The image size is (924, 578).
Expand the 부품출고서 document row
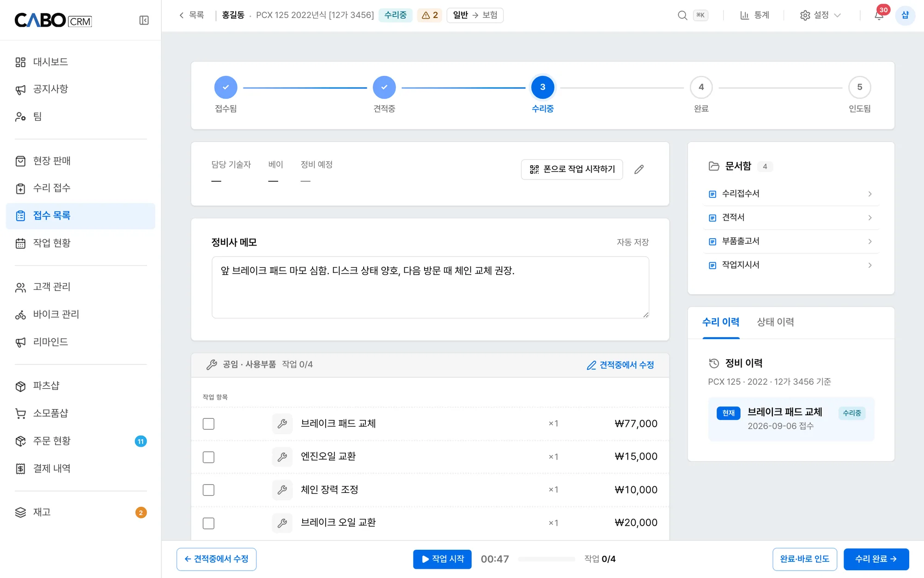click(790, 241)
